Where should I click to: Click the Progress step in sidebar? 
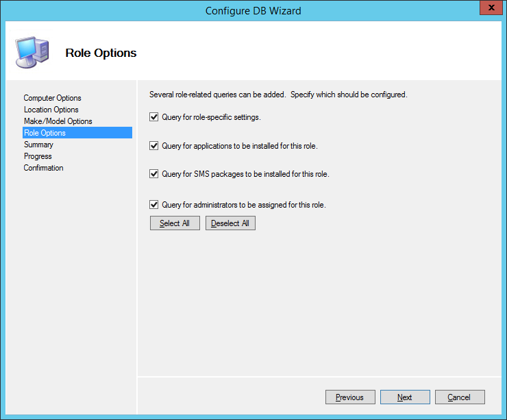click(x=38, y=156)
